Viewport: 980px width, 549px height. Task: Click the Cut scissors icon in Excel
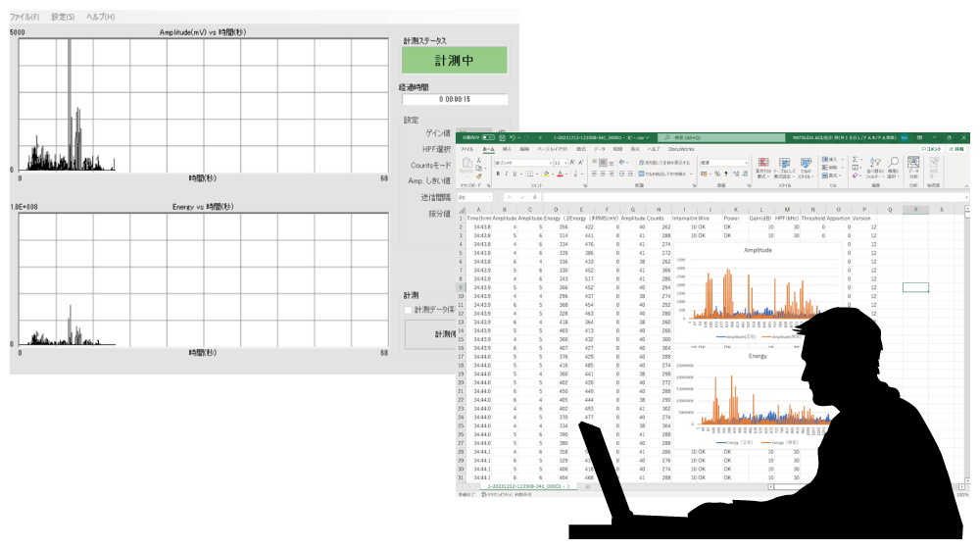[x=479, y=160]
